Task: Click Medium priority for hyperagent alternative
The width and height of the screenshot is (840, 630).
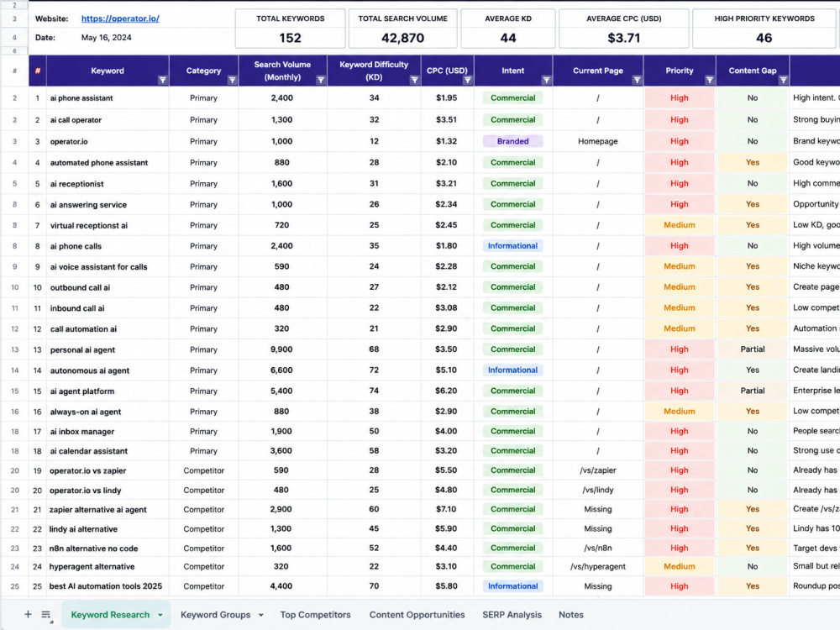Action: (680, 566)
